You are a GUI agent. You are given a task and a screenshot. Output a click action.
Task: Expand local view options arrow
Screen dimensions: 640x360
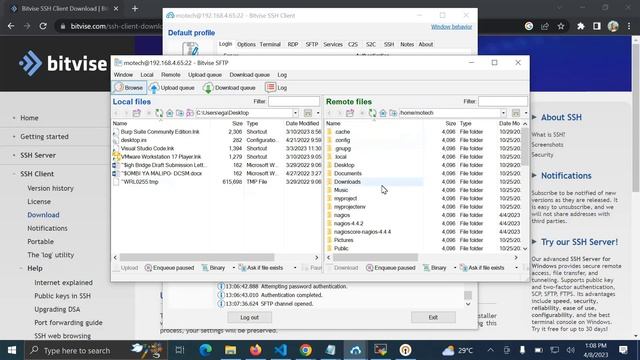(318, 113)
